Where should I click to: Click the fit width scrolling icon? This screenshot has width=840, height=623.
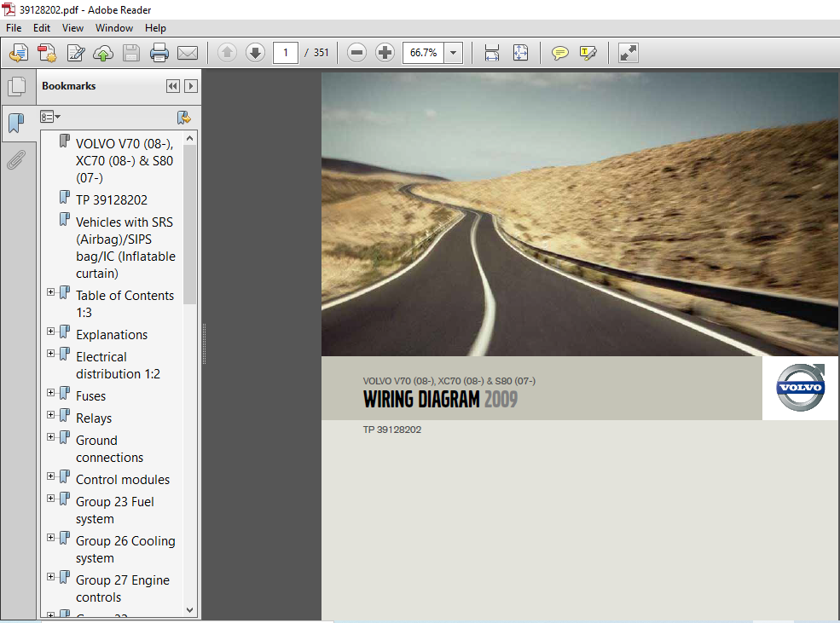tap(492, 53)
